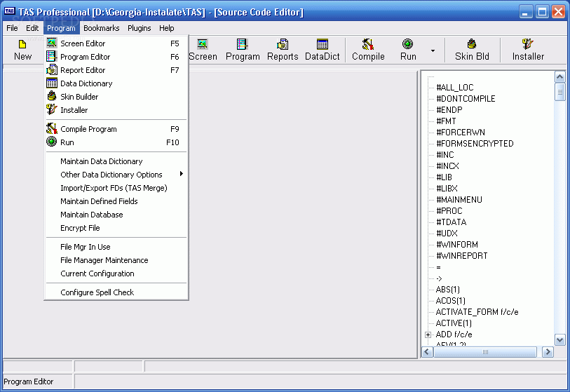The height and width of the screenshot is (392, 570).
Task: Close the open Program menu
Action: pos(61,28)
